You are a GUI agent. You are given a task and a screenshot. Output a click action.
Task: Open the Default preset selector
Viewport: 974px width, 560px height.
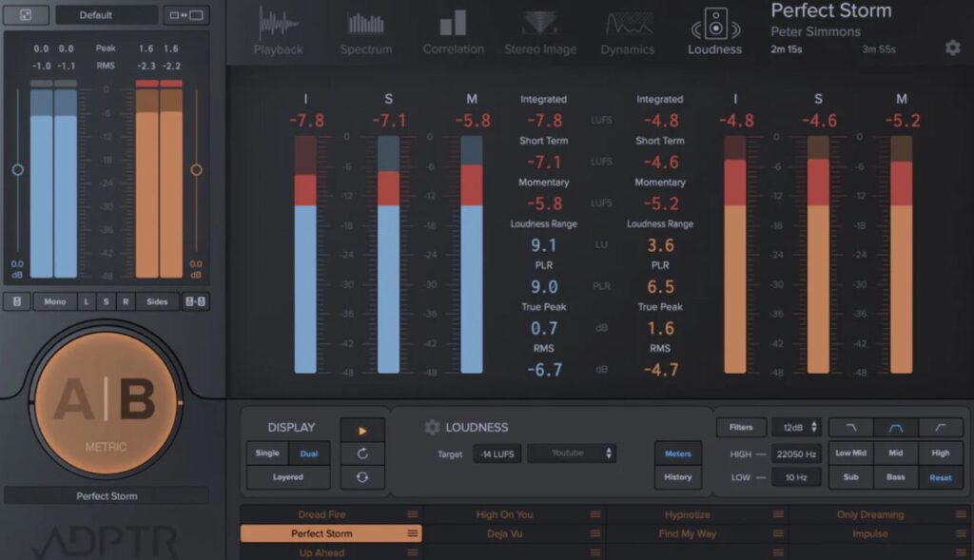point(107,15)
